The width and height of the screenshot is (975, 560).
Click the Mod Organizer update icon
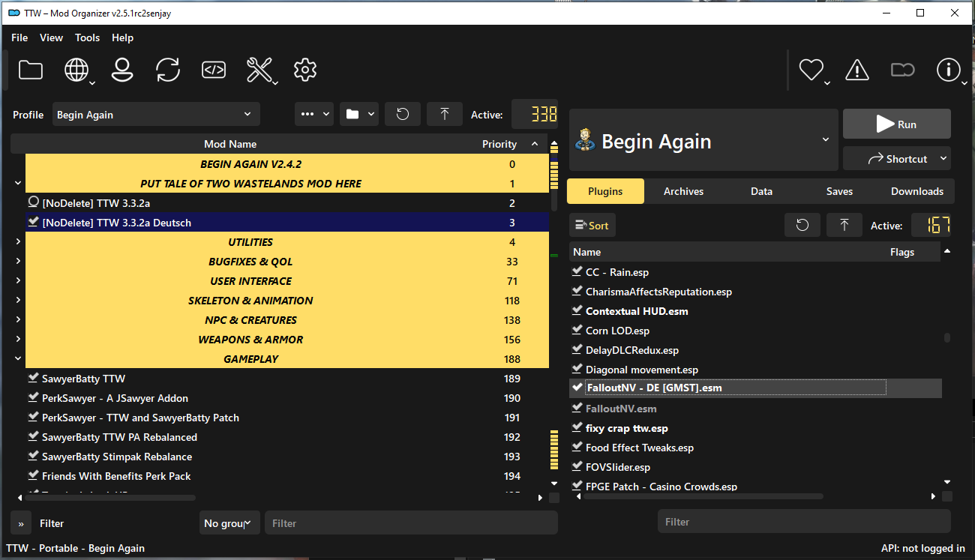click(x=902, y=70)
